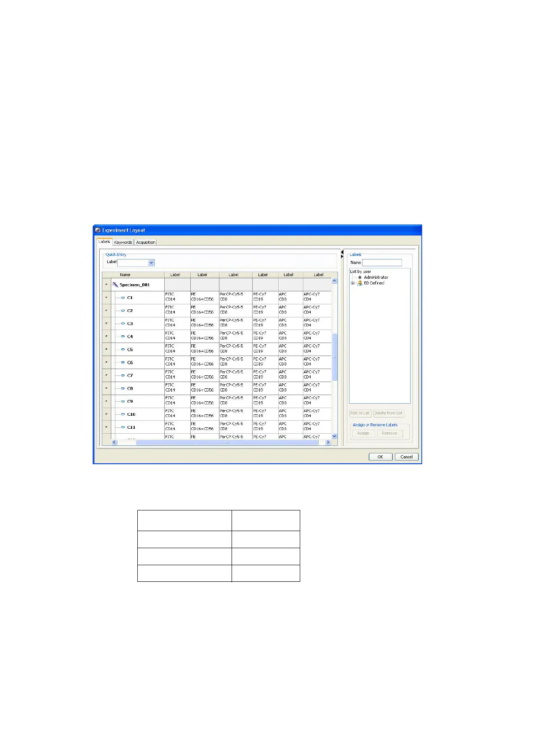Click the tube icon beside C10

[x=123, y=414]
